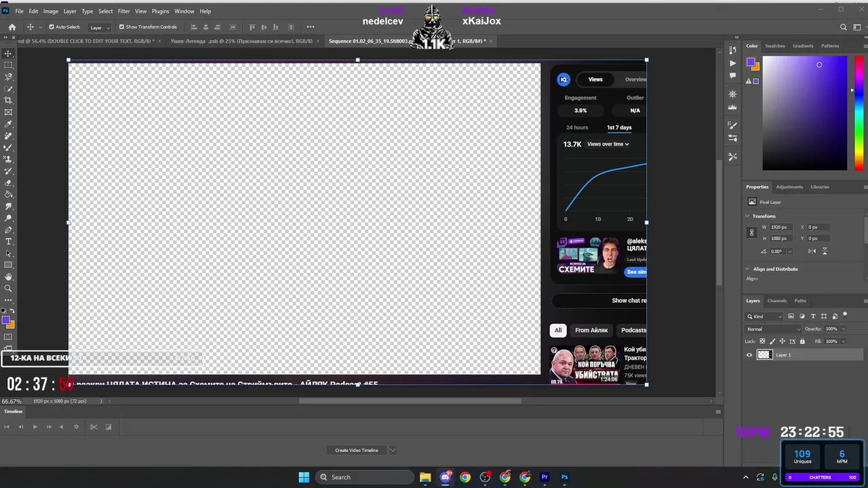Flip horizontal in Transform properties

coord(812,251)
